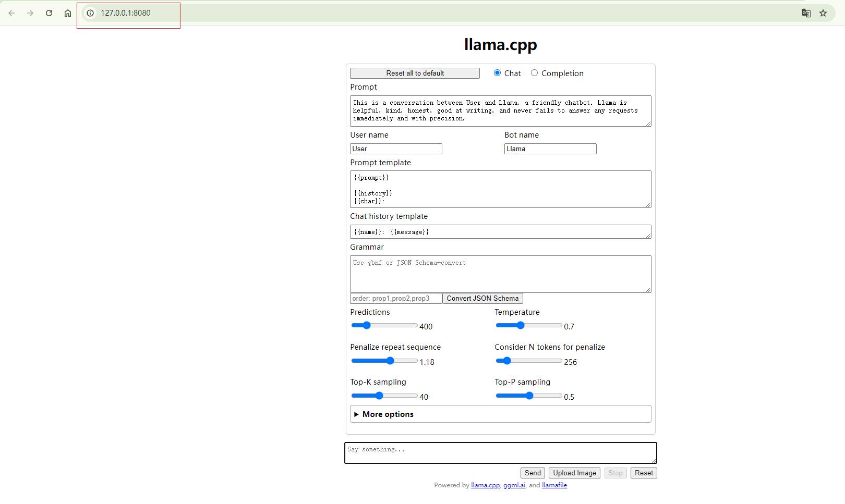Click the Chat history template field
The image size is (845, 504).
click(x=501, y=231)
